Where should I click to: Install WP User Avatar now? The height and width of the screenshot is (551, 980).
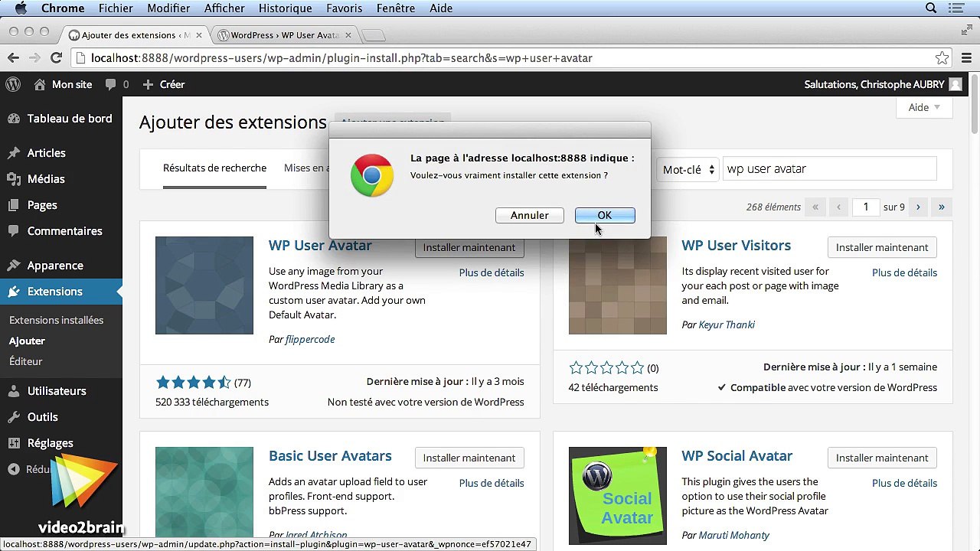[469, 247]
